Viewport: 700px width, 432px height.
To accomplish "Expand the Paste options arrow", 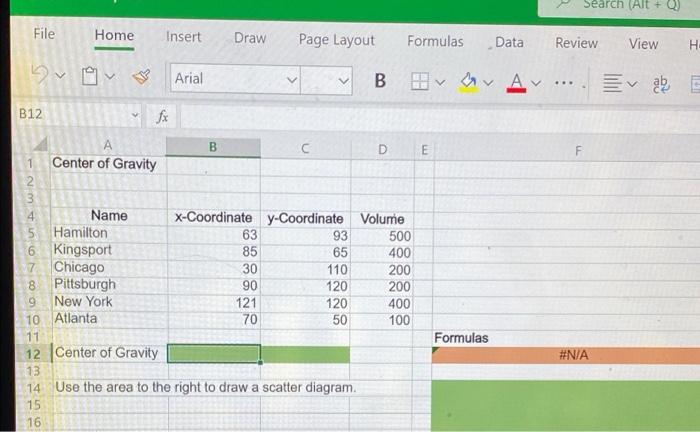I will pos(110,77).
